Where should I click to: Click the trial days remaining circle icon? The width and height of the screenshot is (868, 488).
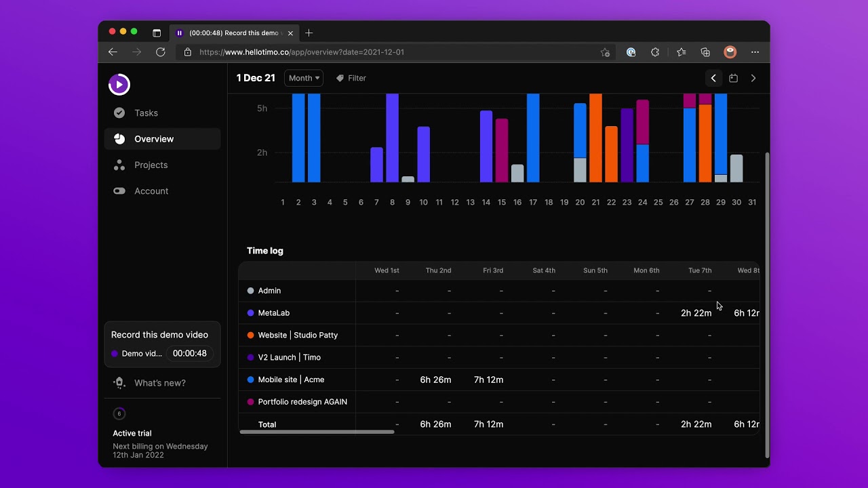click(119, 413)
